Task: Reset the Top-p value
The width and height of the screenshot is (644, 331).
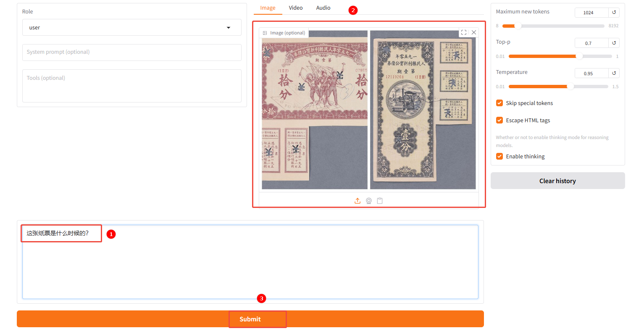Action: [614, 43]
